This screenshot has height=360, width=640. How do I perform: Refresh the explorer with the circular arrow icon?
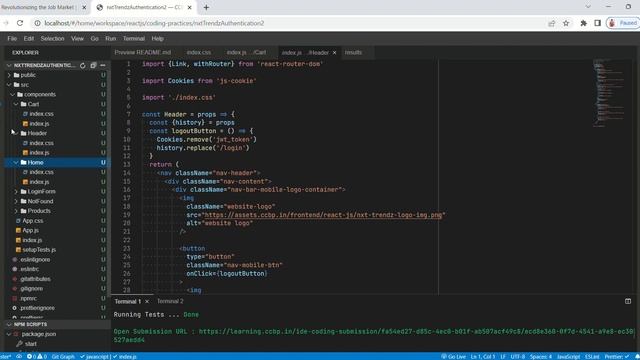[x=82, y=65]
